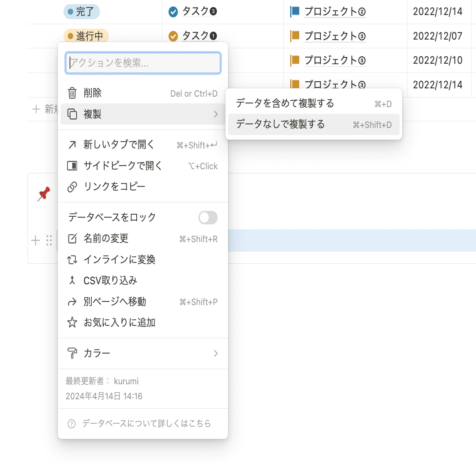Click the orange checkmark icon of タスク❶
The width and height of the screenshot is (476, 476).
[173, 36]
